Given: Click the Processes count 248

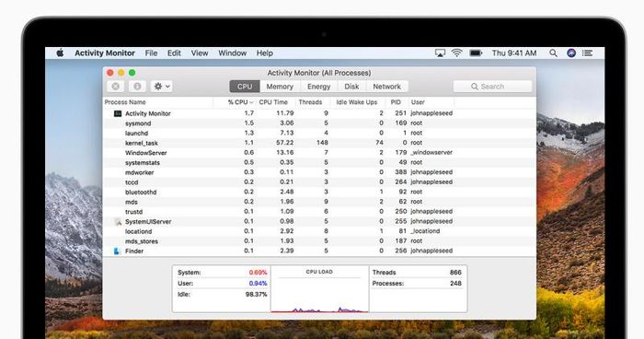Looking at the screenshot, I should click(455, 284).
